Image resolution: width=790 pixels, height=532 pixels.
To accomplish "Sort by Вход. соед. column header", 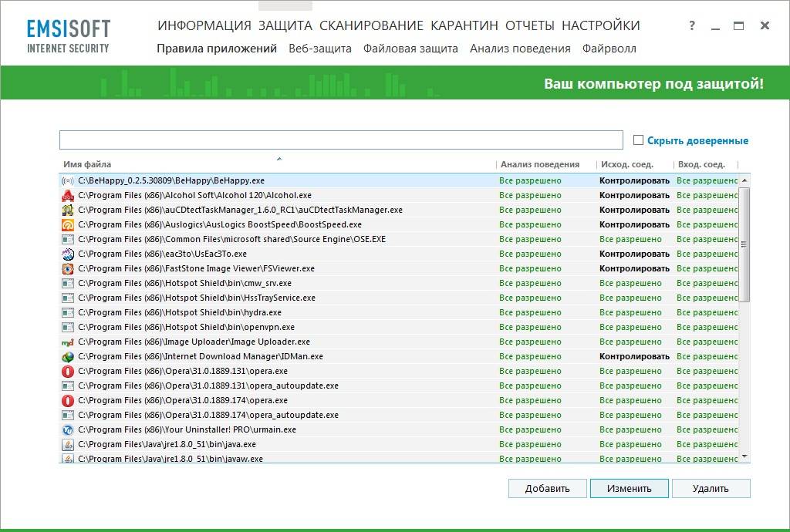I will tap(701, 164).
